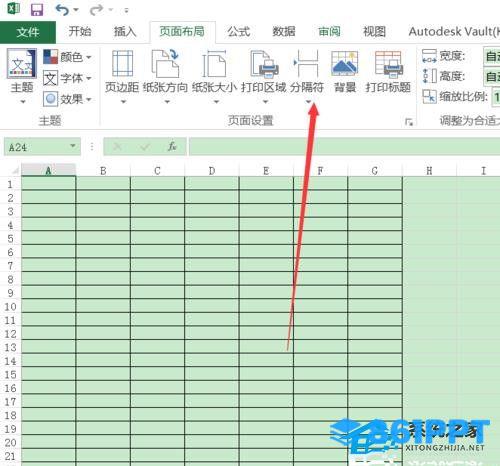Open the 分隔符 breaks menu
The image size is (500, 466).
click(x=307, y=77)
